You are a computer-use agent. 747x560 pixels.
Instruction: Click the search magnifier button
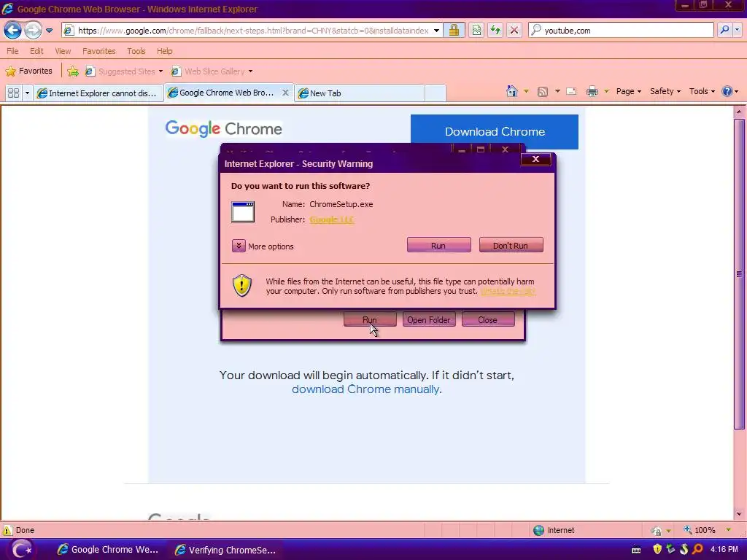pyautogui.click(x=724, y=30)
